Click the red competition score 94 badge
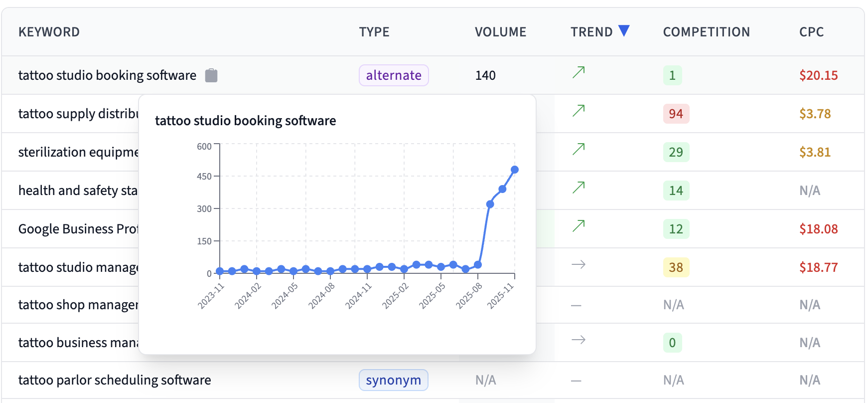This screenshot has width=868, height=403. 676,114
